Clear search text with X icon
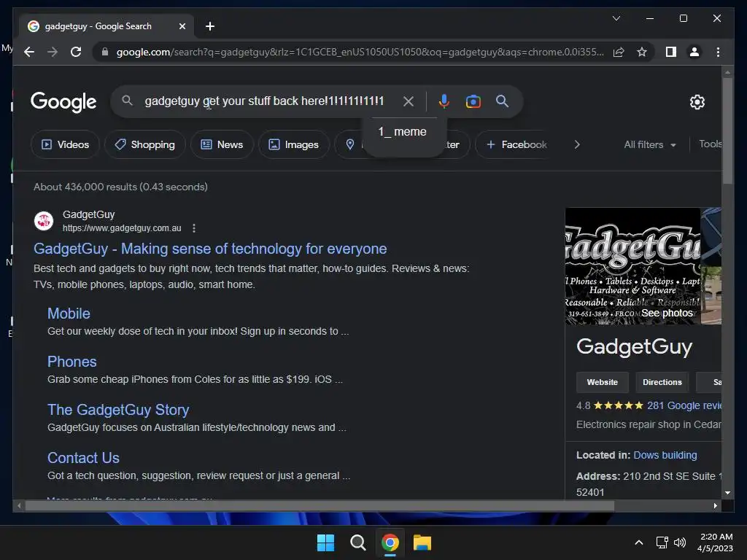The height and width of the screenshot is (560, 747). click(409, 101)
